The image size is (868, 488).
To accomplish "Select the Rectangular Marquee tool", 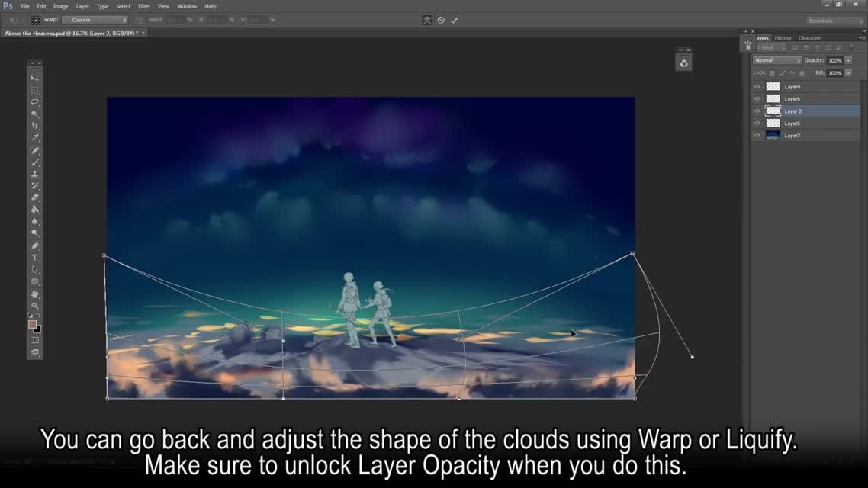I will [35, 90].
